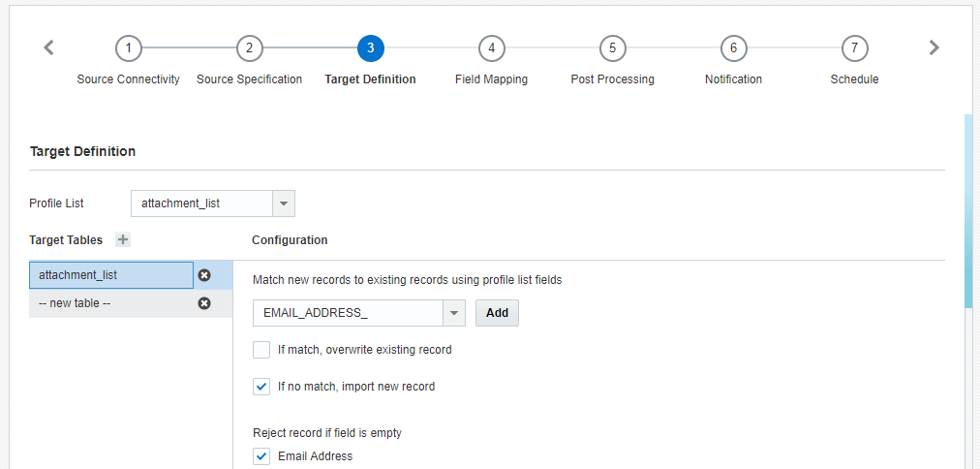Enable If match, overwrite existing record

pos(261,350)
